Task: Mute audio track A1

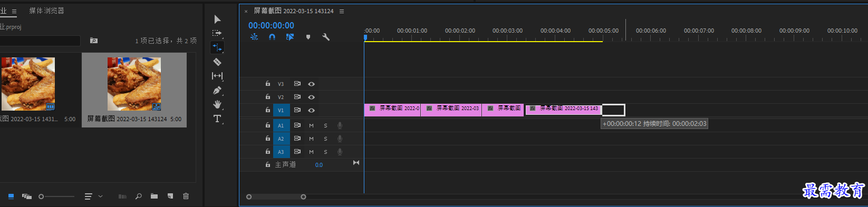Action: click(x=311, y=125)
